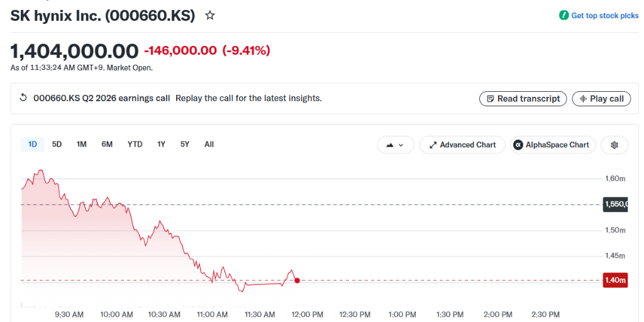
Task: Click the (-9.41%) percent change
Action: click(246, 51)
